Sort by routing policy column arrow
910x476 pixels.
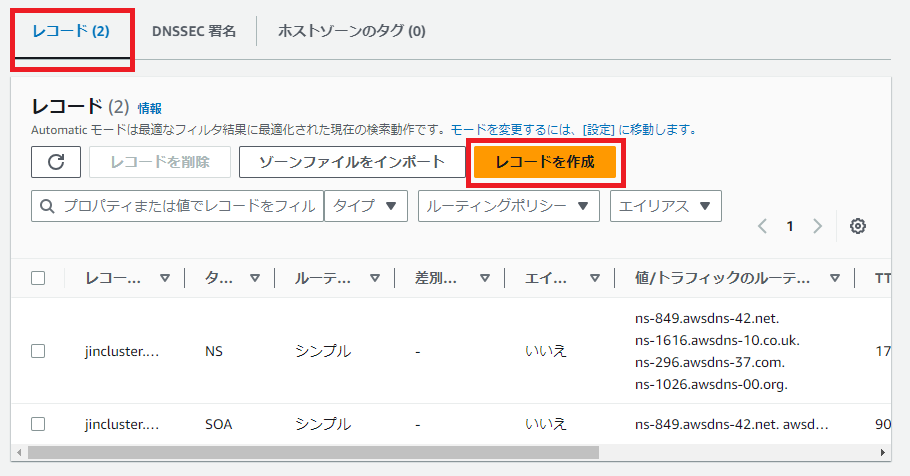pyautogui.click(x=375, y=279)
